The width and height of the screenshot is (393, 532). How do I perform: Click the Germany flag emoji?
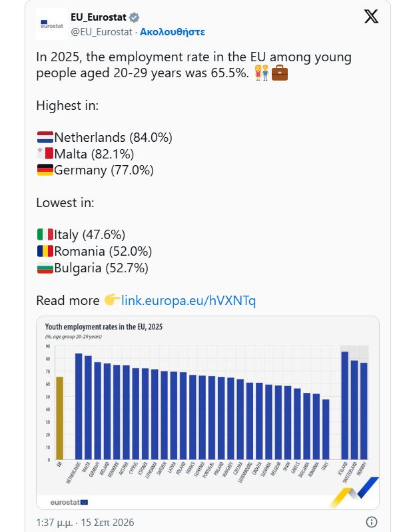(x=45, y=170)
